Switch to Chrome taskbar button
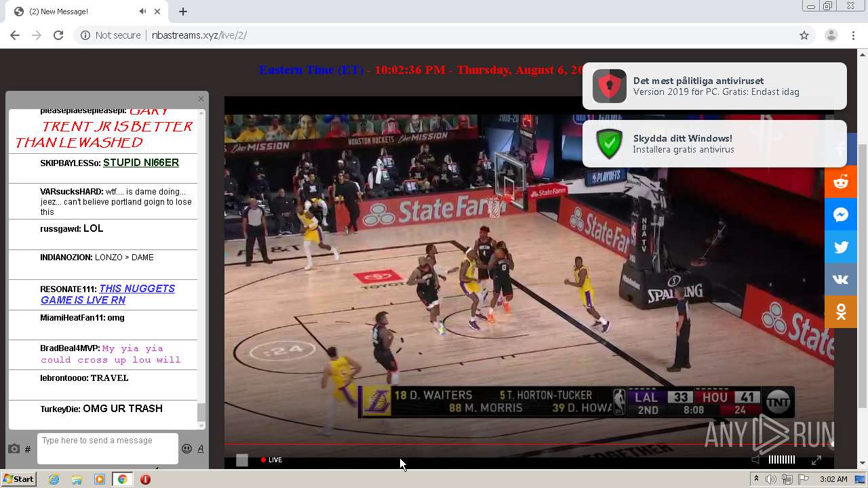The height and width of the screenshot is (488, 868). click(122, 479)
